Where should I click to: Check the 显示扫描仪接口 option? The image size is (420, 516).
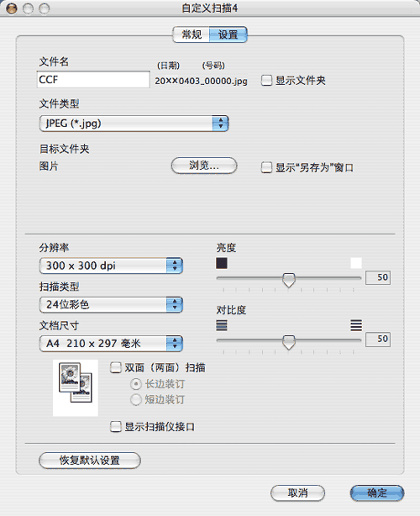click(115, 426)
